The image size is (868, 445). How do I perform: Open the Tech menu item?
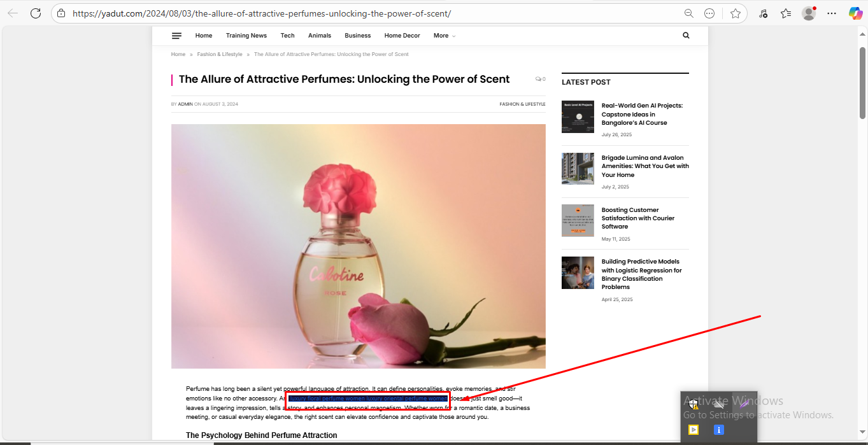pos(288,36)
